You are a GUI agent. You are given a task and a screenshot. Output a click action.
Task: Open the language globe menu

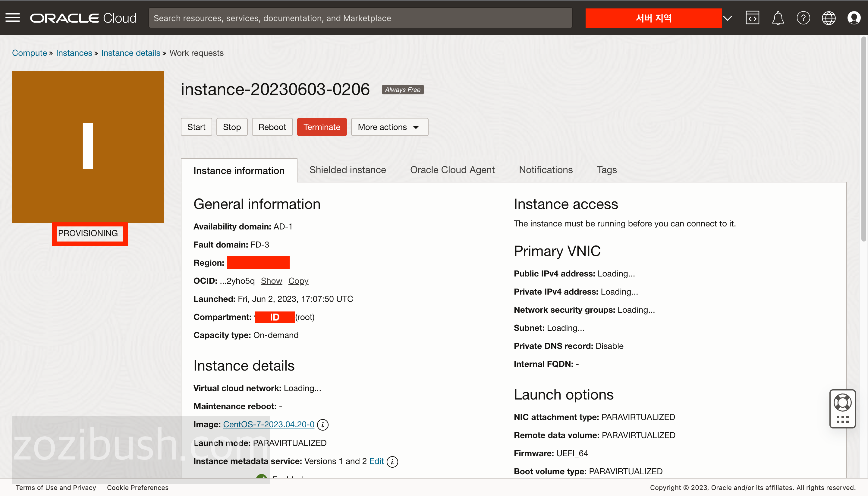[x=829, y=18]
